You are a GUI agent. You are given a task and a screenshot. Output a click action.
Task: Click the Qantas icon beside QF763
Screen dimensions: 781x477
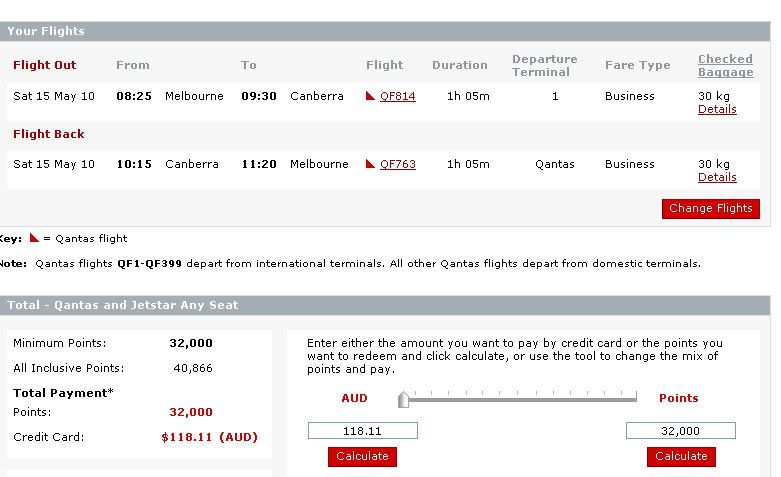(x=370, y=163)
